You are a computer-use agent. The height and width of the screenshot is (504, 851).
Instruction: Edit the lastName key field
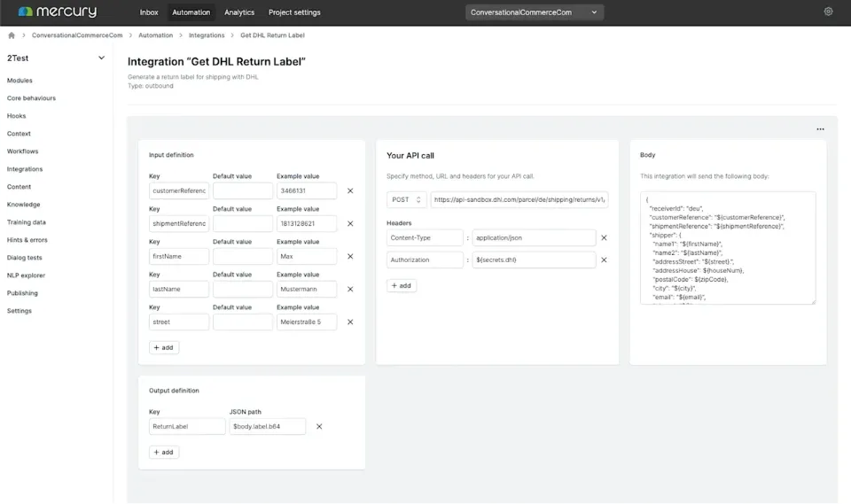179,289
